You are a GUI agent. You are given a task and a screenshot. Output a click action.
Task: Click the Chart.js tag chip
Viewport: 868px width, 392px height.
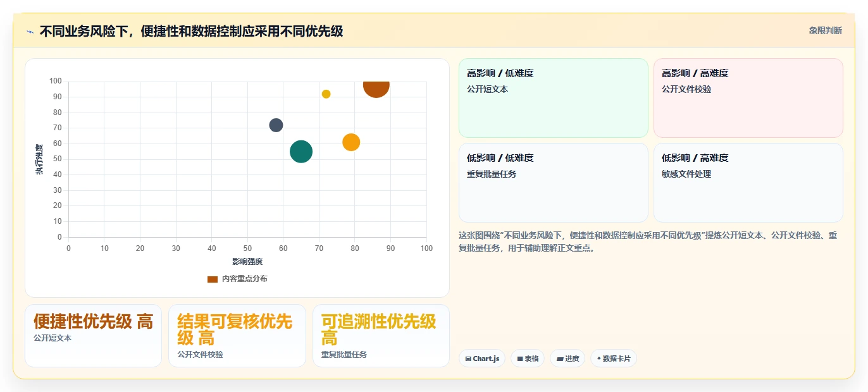pos(482,358)
